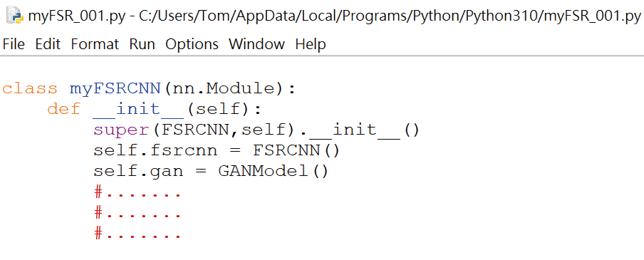The height and width of the screenshot is (260, 644).
Task: Open the Format menu
Action: click(95, 44)
